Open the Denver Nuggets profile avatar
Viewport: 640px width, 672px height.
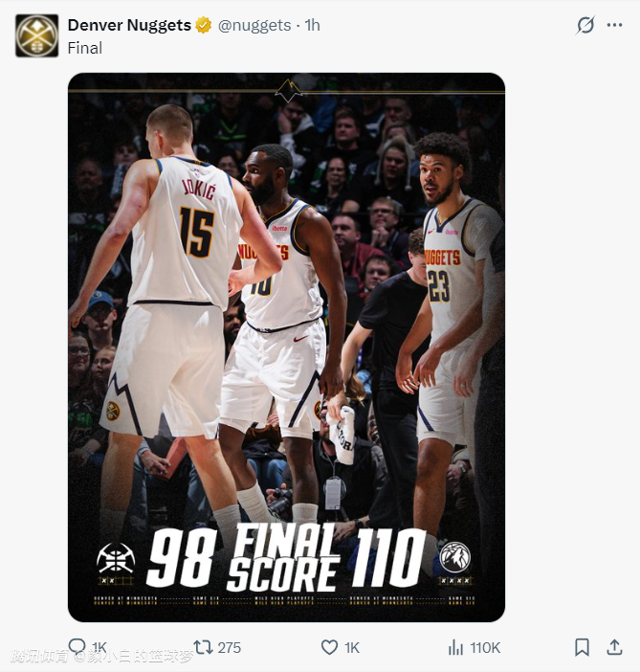[x=37, y=35]
